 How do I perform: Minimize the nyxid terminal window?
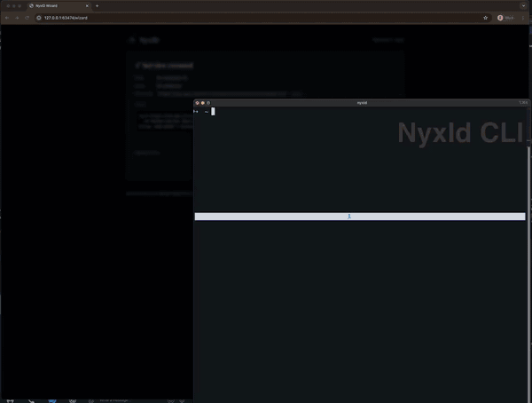click(x=203, y=103)
